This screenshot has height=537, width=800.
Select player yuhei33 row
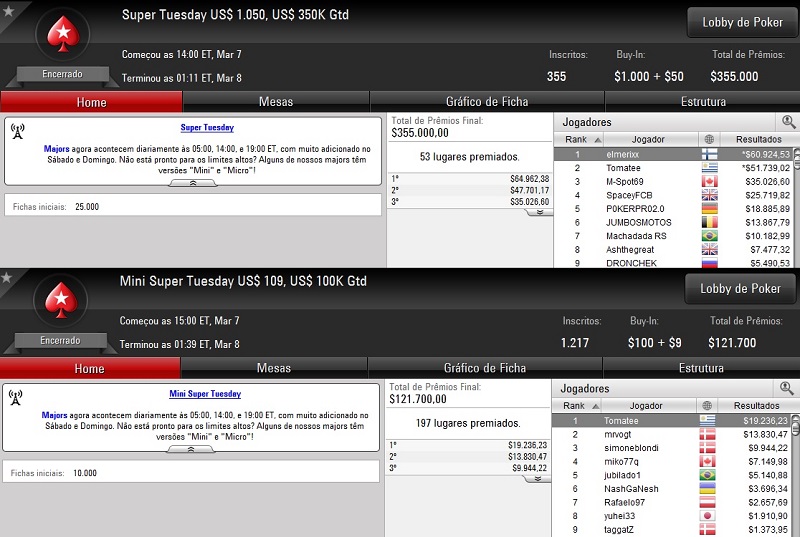(671, 516)
